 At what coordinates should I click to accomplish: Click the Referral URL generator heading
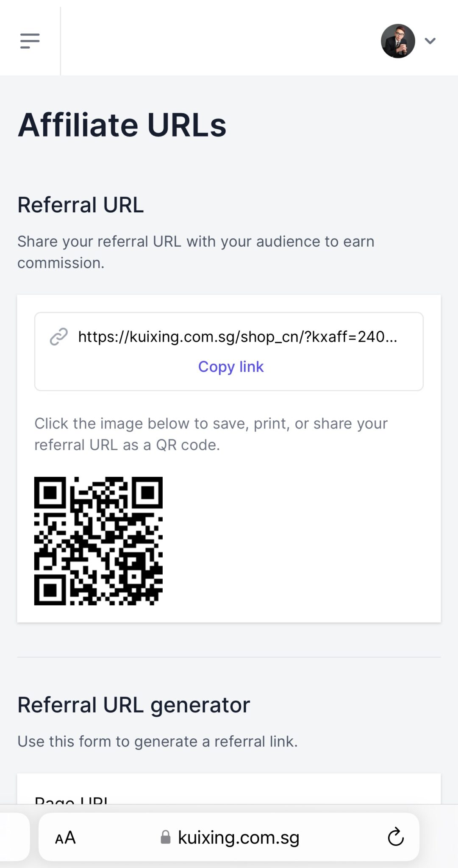133,705
